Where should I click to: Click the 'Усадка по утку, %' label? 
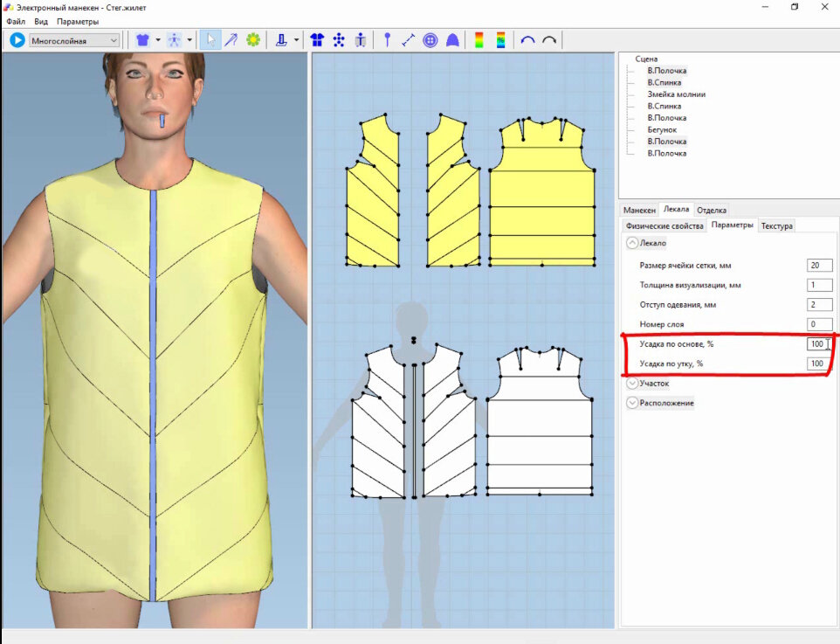coord(671,364)
